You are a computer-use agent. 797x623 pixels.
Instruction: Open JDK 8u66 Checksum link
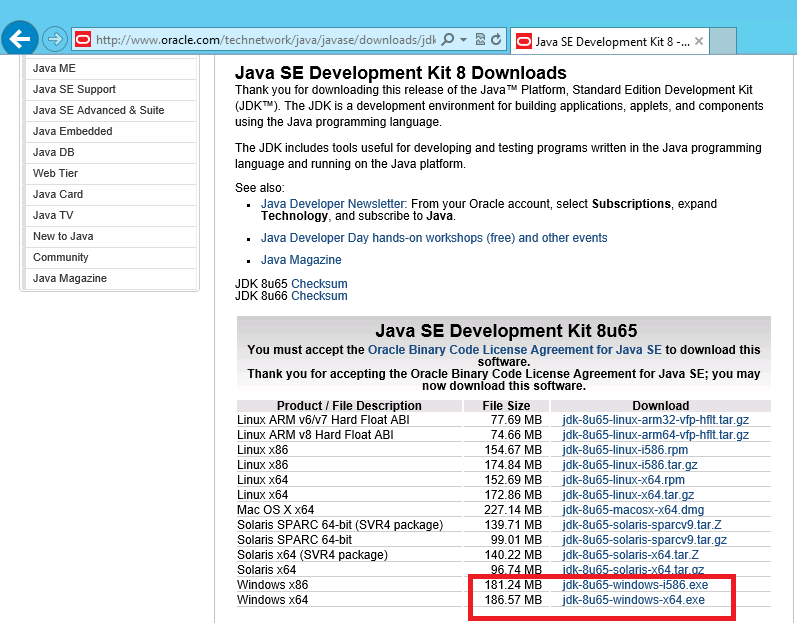click(319, 296)
